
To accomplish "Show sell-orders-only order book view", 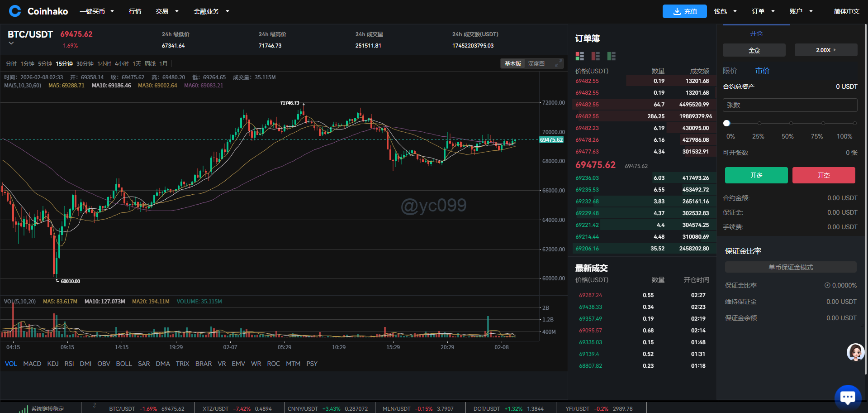I will tap(595, 56).
